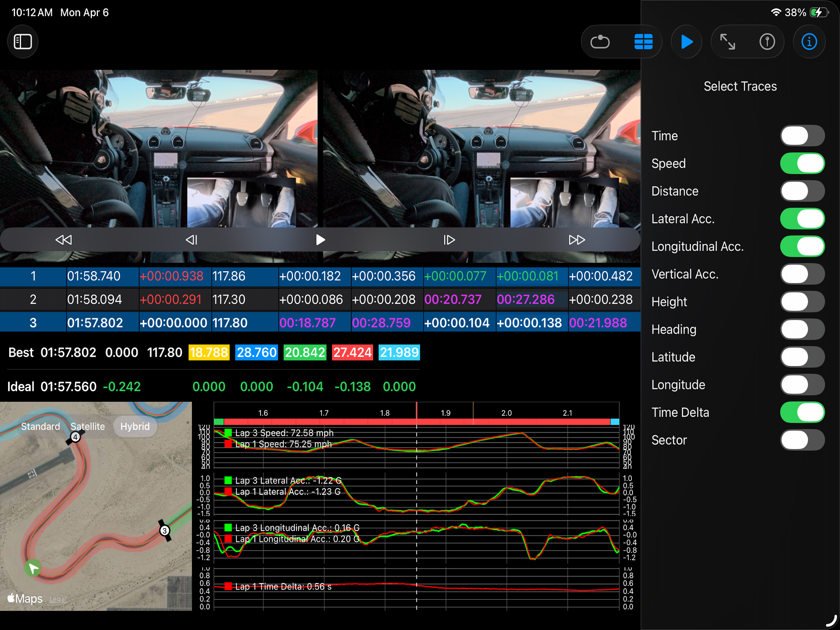This screenshot has width=840, height=630.
Task: Click Best lap time 01:57.802
Action: [x=68, y=353]
